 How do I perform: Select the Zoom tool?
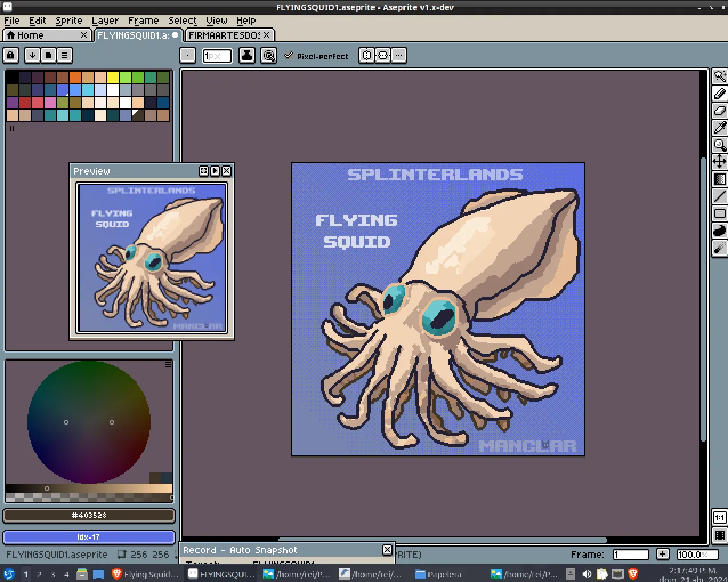pos(720,145)
